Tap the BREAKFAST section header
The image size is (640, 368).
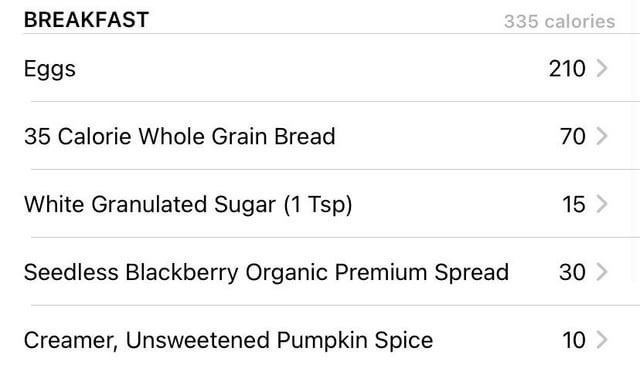86,20
